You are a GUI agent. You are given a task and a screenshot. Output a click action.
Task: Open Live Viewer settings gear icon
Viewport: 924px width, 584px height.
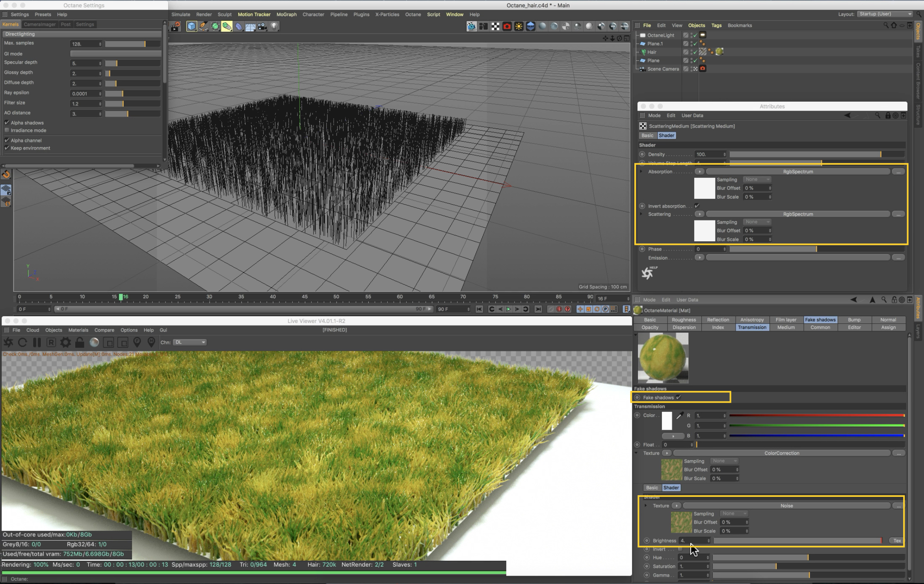pos(65,342)
